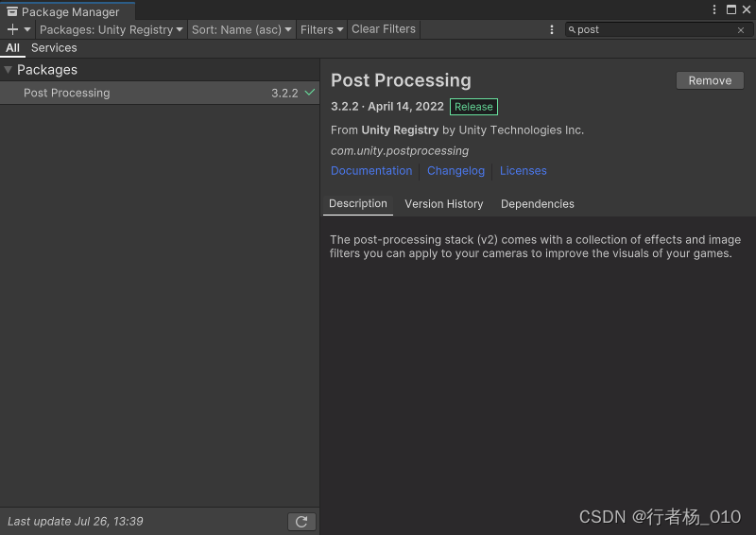Click the 3.2.2 version in package row
This screenshot has width=756, height=535.
click(284, 94)
